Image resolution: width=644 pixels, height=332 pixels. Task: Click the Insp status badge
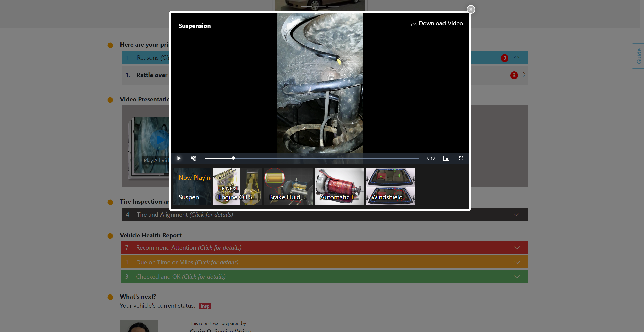(x=205, y=306)
